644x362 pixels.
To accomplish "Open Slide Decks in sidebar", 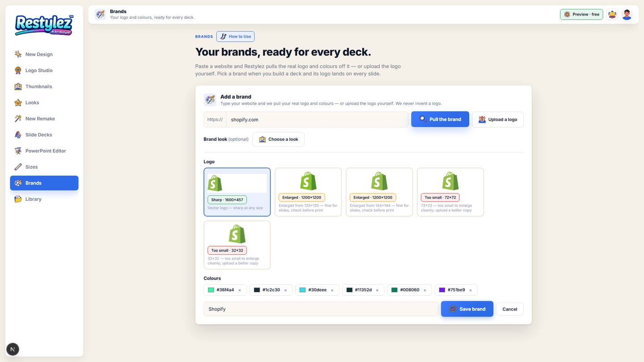I will tap(44, 135).
